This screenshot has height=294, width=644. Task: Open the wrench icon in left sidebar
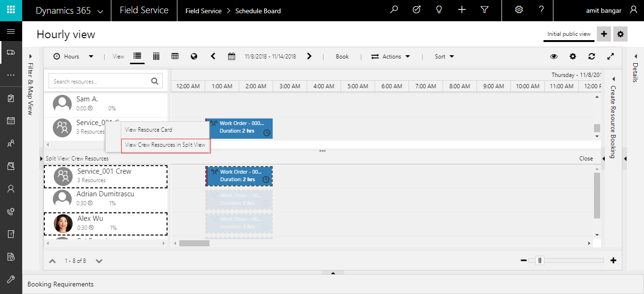(x=11, y=279)
